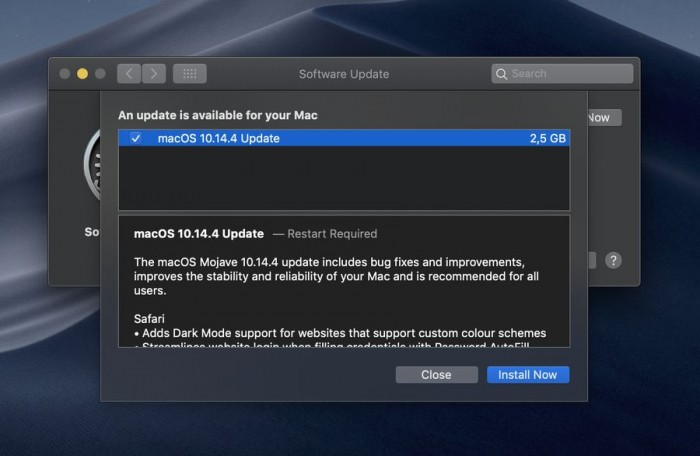700x456 pixels.
Task: Select the macOS 10.14.4 Update row
Action: click(344, 138)
